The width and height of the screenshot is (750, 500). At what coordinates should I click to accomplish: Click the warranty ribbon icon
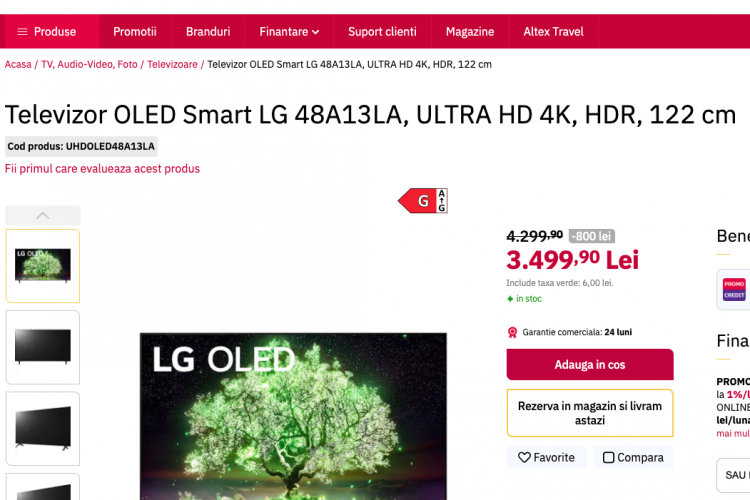512,332
